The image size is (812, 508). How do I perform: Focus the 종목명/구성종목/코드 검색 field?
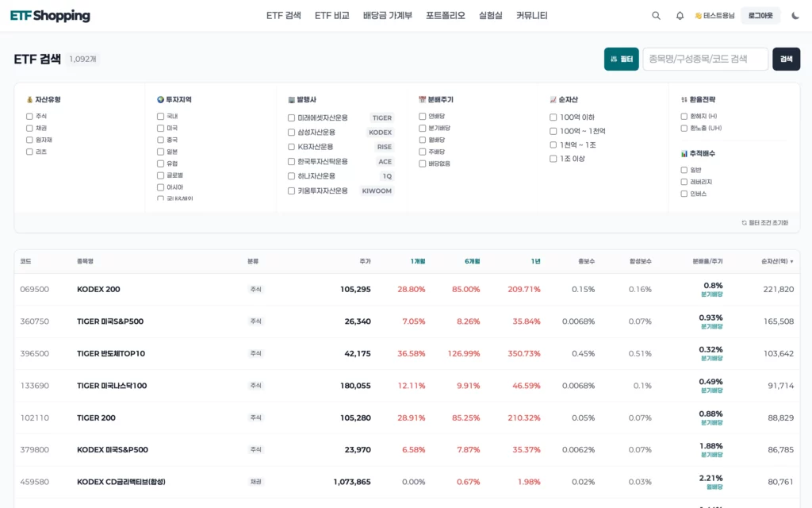coord(705,59)
